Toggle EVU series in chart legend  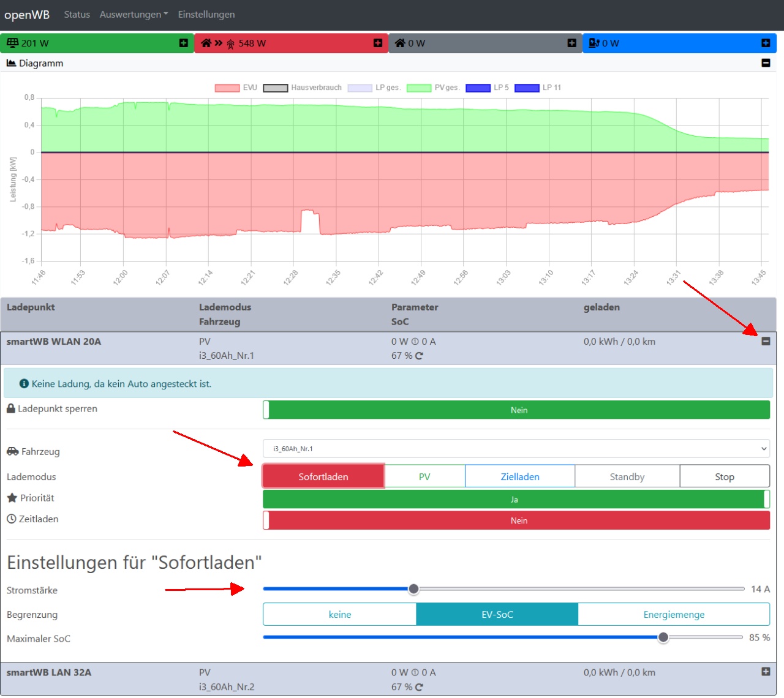[236, 88]
